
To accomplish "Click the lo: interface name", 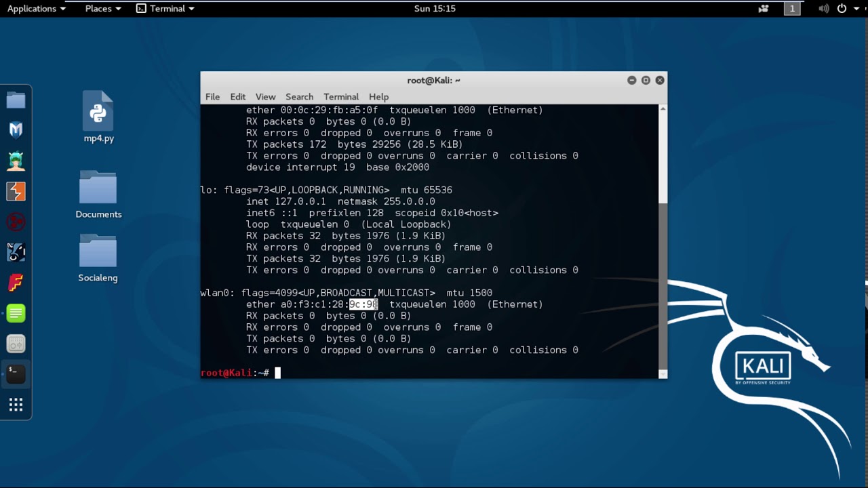I will pos(208,190).
